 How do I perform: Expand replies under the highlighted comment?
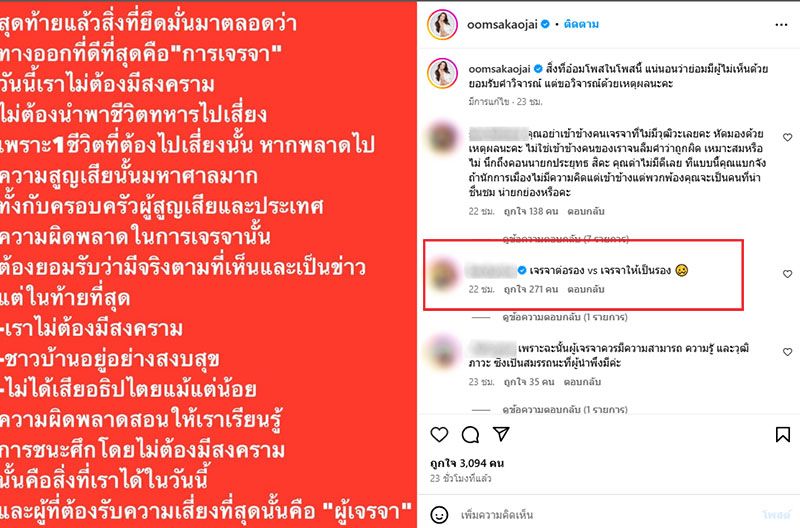click(565, 317)
